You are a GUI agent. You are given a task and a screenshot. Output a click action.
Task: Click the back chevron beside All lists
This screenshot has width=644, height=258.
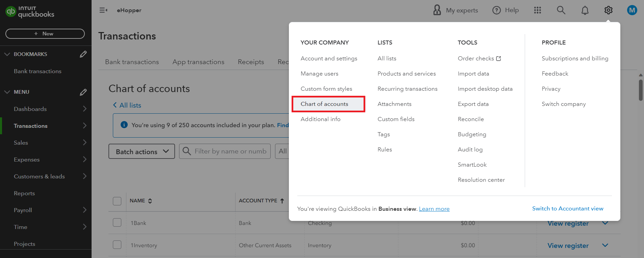tap(115, 105)
